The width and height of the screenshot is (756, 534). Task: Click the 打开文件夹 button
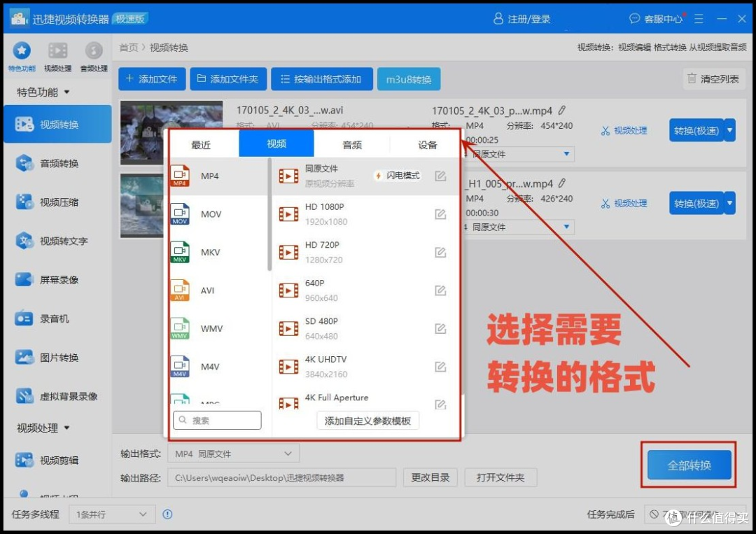(500, 477)
